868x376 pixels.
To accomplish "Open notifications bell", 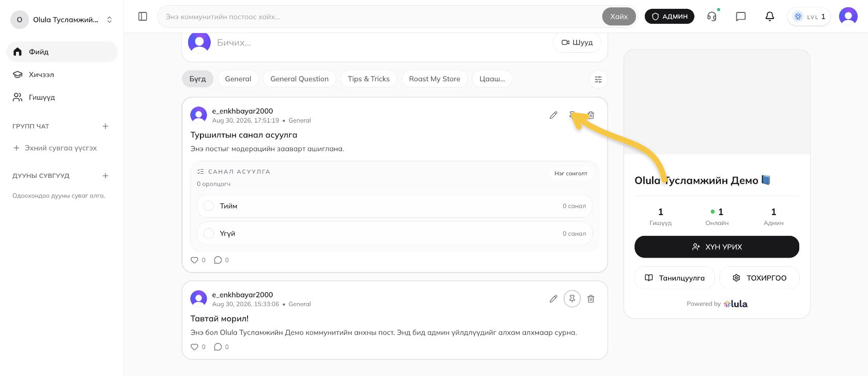I will (x=770, y=17).
